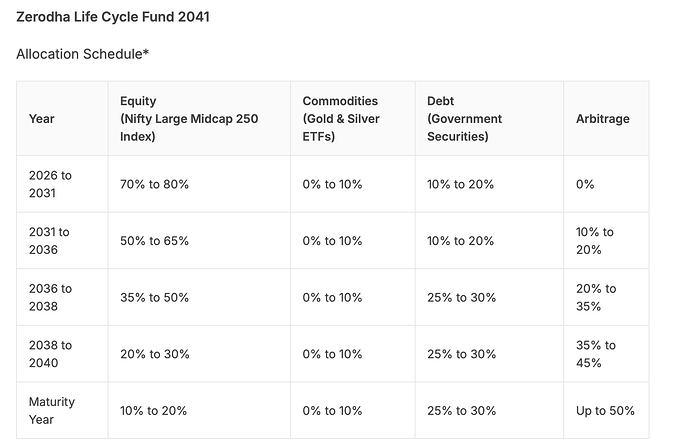Click the 70% to 80% equity cell

click(x=154, y=184)
